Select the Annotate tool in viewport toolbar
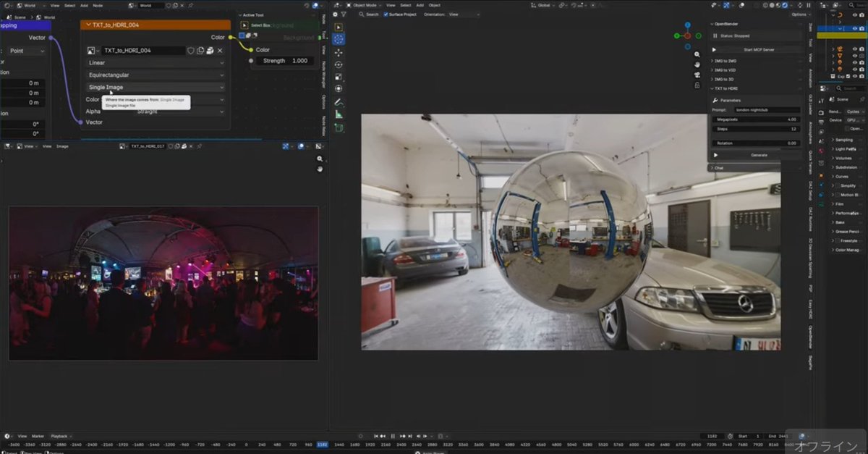The image size is (868, 454). (x=339, y=102)
